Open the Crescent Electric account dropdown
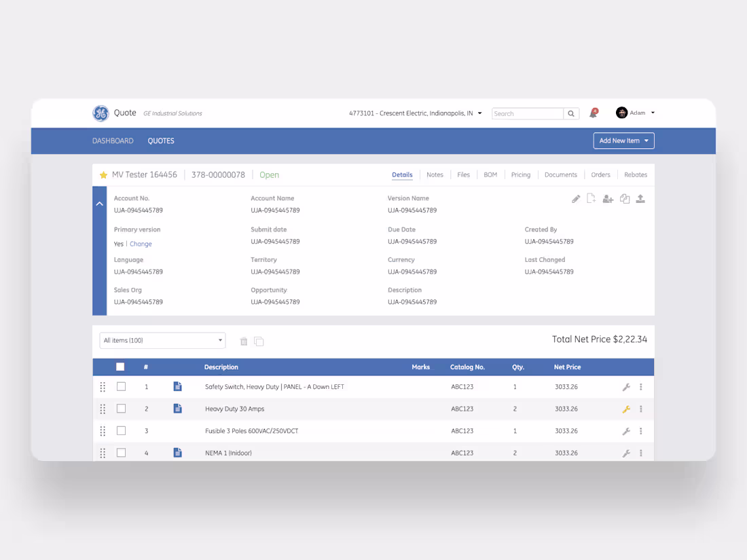The image size is (747, 560). [414, 113]
